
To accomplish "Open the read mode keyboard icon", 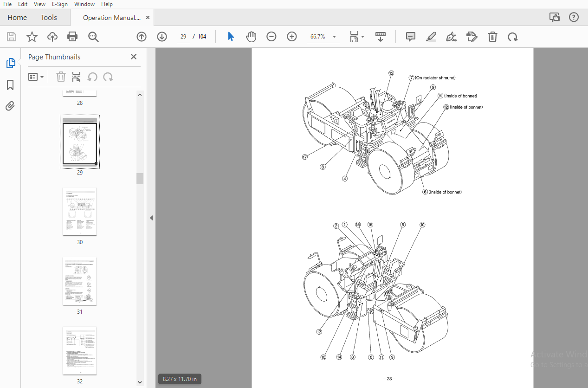I will tap(381, 37).
